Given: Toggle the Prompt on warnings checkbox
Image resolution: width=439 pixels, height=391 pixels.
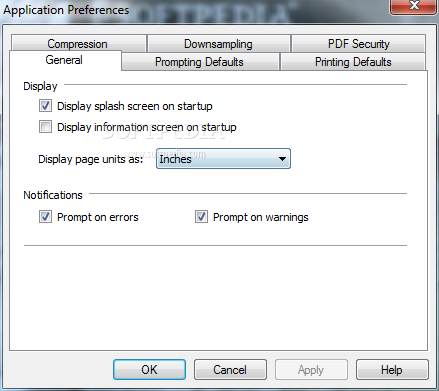Looking at the screenshot, I should tap(201, 217).
